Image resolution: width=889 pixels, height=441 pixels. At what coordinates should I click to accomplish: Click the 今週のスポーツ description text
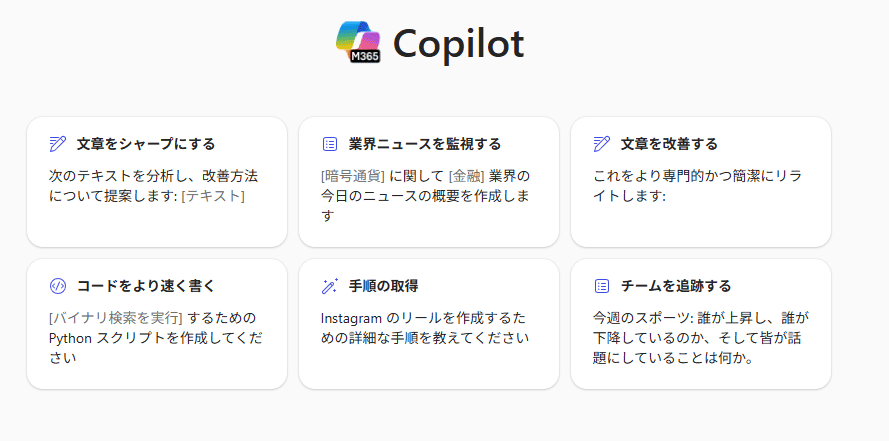(701, 338)
